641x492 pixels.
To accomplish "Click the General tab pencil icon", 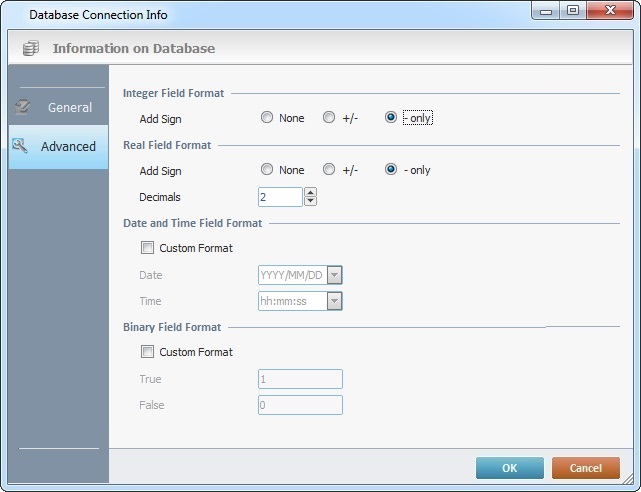I will click(x=21, y=107).
